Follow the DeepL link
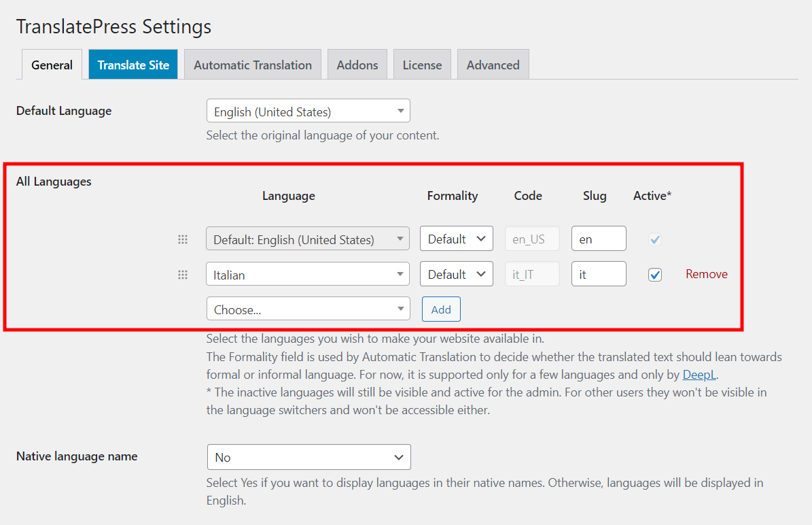Viewport: 812px width, 525px height. [x=699, y=375]
